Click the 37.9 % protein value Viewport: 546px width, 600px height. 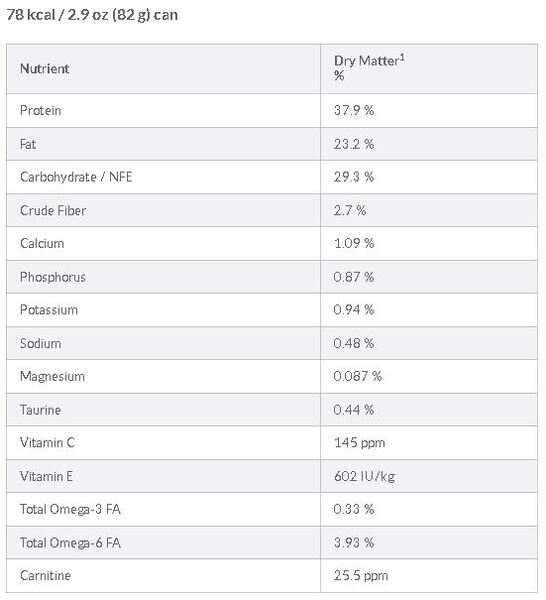click(354, 111)
